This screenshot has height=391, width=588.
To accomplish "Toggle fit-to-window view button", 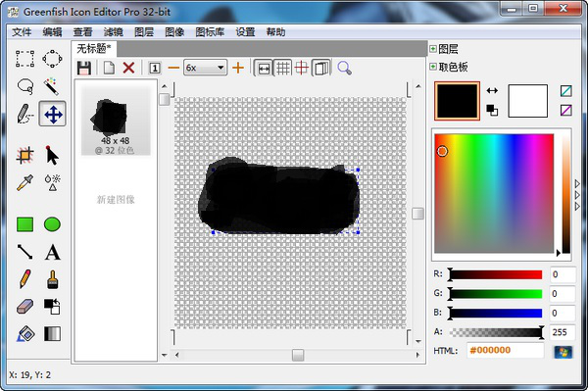I will 264,69.
